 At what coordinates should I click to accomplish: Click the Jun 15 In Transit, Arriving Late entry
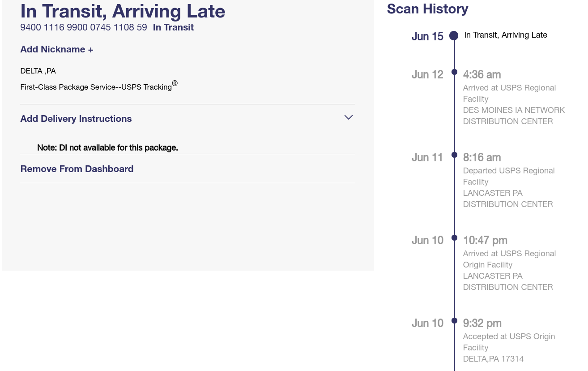(506, 35)
